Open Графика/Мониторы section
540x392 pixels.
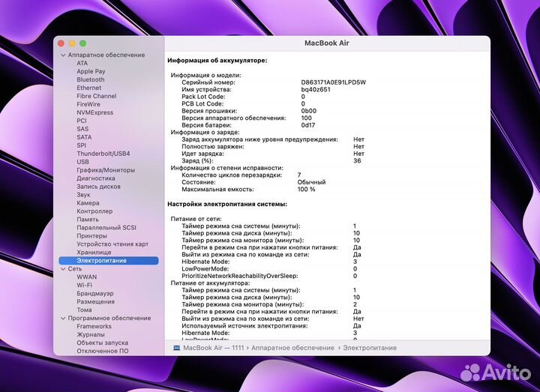point(106,170)
